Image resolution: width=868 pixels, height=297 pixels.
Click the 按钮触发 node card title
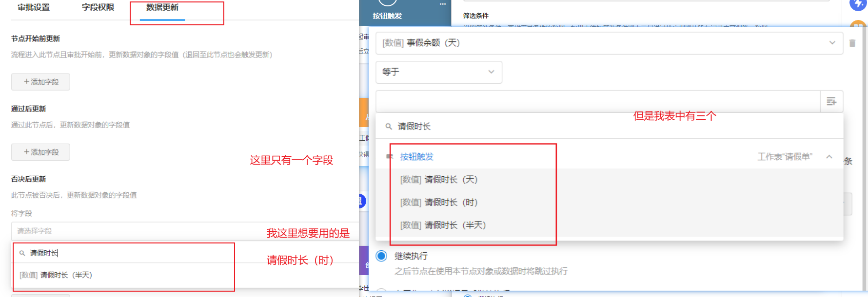point(387,16)
